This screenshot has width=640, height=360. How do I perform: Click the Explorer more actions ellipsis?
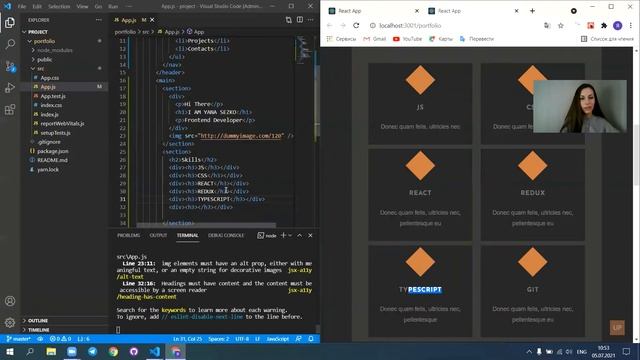pos(99,20)
